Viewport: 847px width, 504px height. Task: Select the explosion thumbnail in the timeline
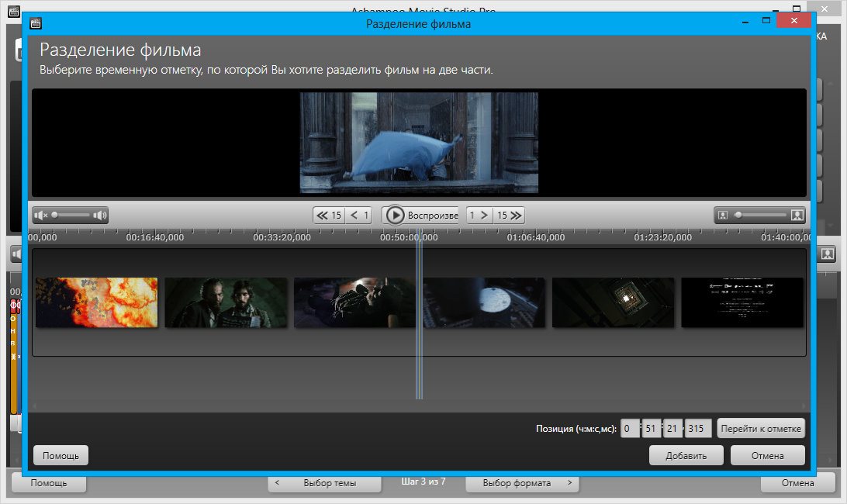click(96, 302)
